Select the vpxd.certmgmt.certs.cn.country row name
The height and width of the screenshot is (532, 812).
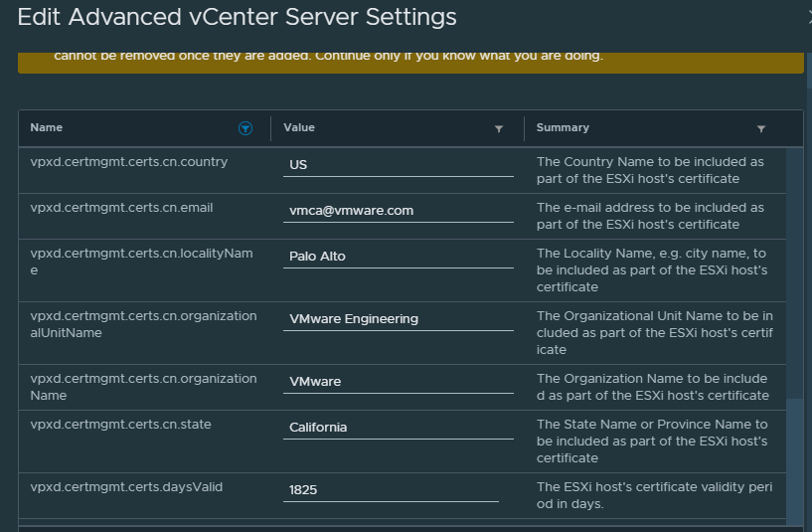click(x=129, y=162)
